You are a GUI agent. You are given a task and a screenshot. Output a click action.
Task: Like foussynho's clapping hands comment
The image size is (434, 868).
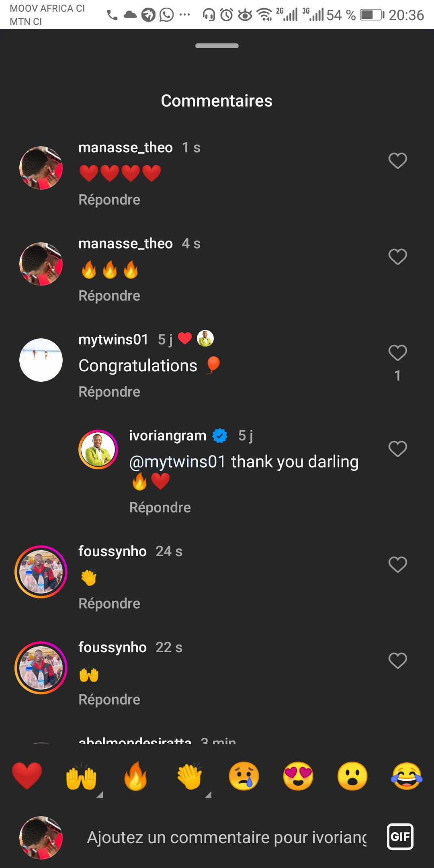pos(397,565)
